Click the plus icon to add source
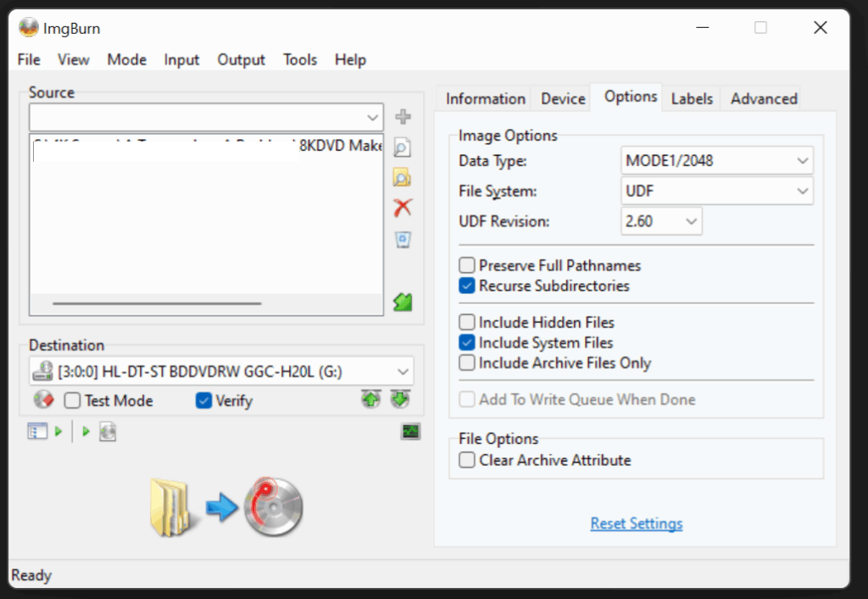The image size is (868, 599). (403, 117)
